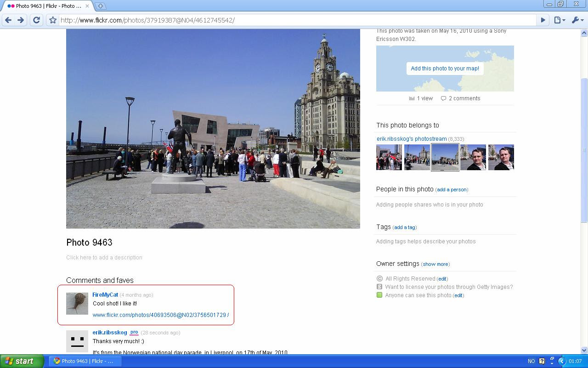Click here to add a description
The image size is (588, 368).
pyautogui.click(x=104, y=258)
